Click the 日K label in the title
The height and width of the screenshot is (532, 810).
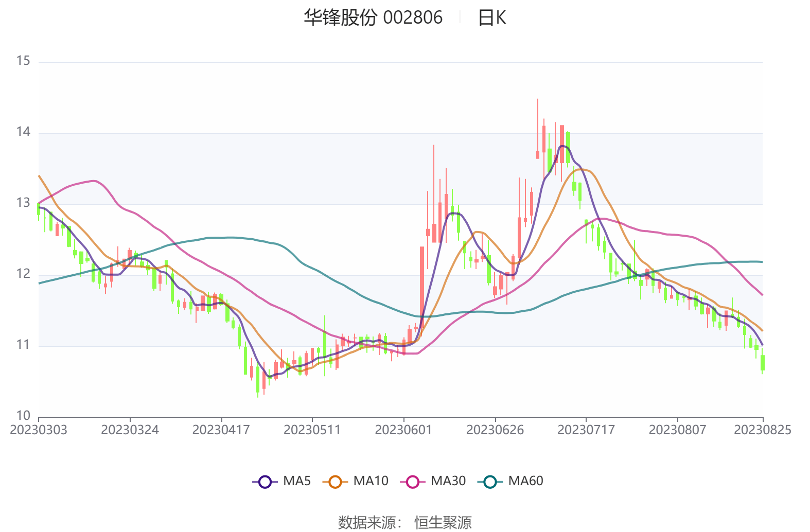coord(492,18)
